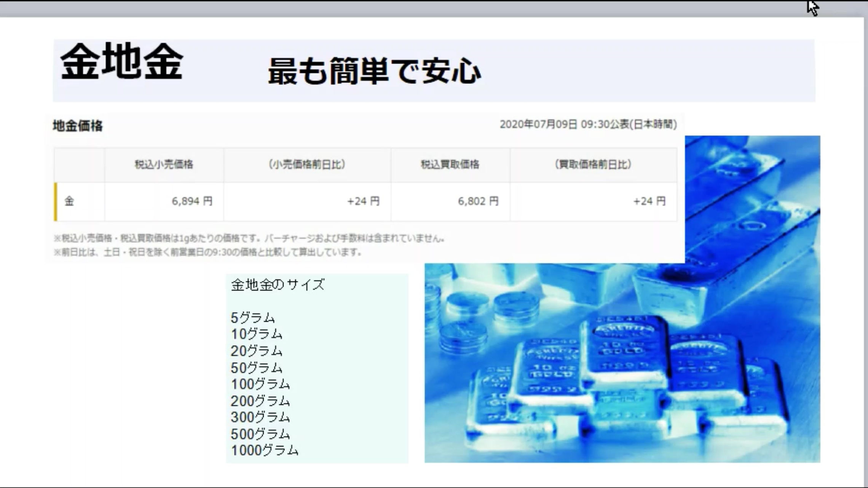Select the 500グラム size entry

(260, 434)
